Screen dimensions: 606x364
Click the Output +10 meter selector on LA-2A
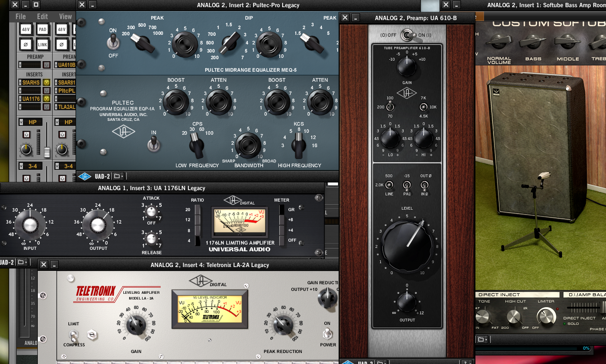tap(327, 298)
